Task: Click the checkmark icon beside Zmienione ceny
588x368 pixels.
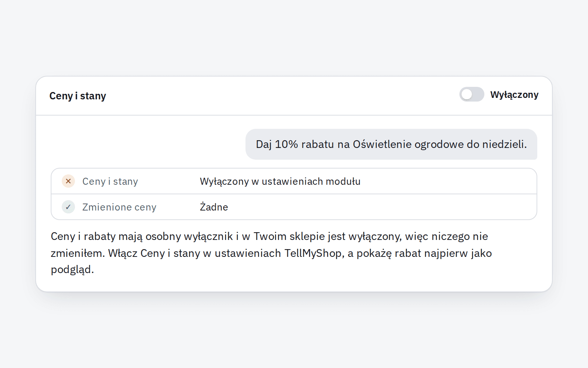Action: click(68, 207)
